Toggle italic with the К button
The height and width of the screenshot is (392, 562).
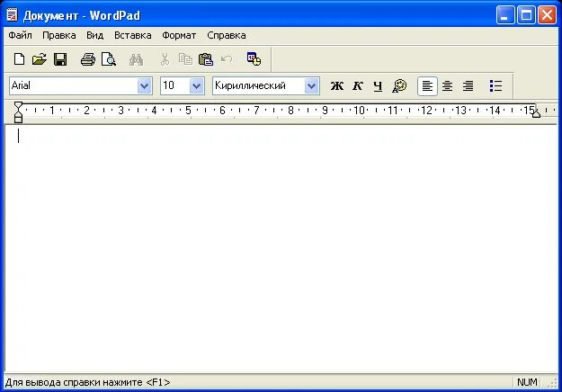[357, 86]
